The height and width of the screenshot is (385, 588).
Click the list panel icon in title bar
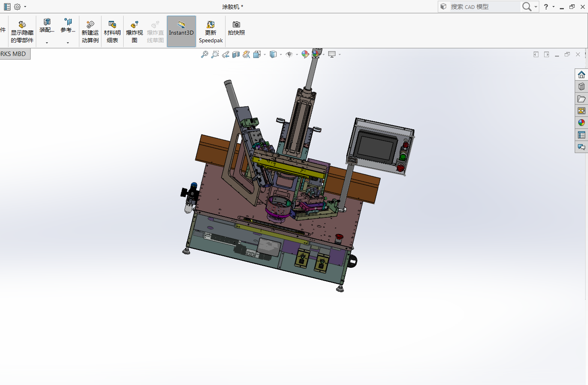tap(7, 6)
